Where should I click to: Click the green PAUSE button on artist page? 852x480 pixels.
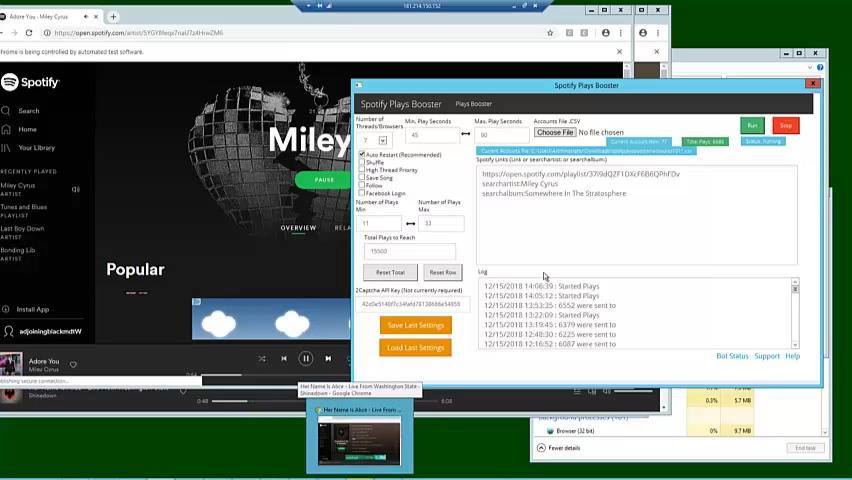[x=324, y=180]
